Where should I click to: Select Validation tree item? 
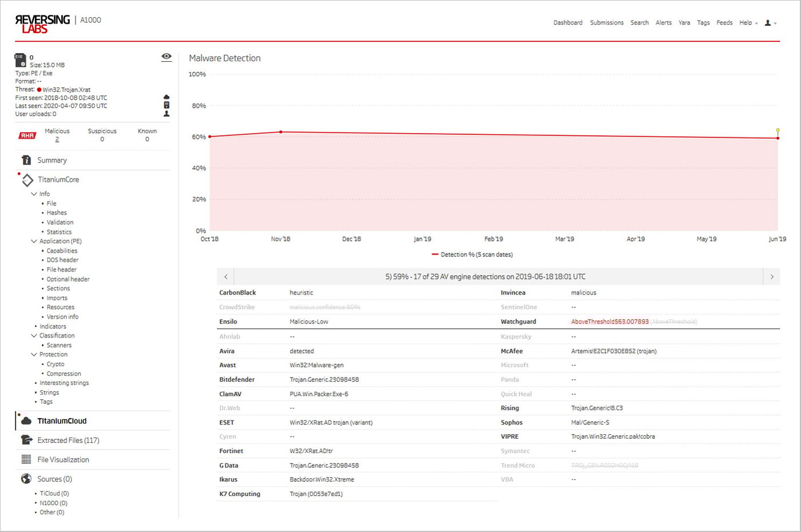click(x=60, y=223)
